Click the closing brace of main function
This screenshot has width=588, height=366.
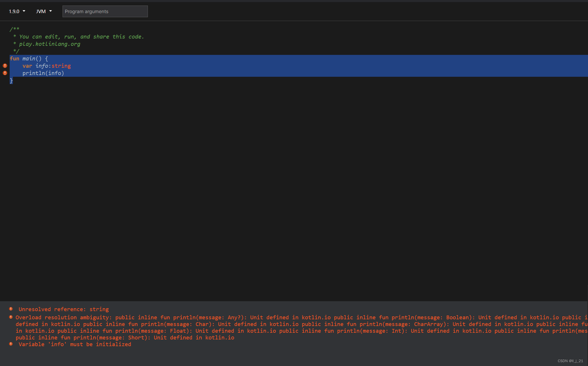pos(11,81)
